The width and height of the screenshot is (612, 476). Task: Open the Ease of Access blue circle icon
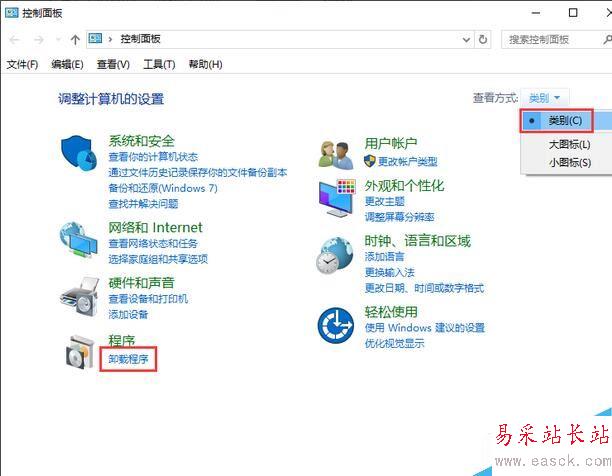coord(336,325)
